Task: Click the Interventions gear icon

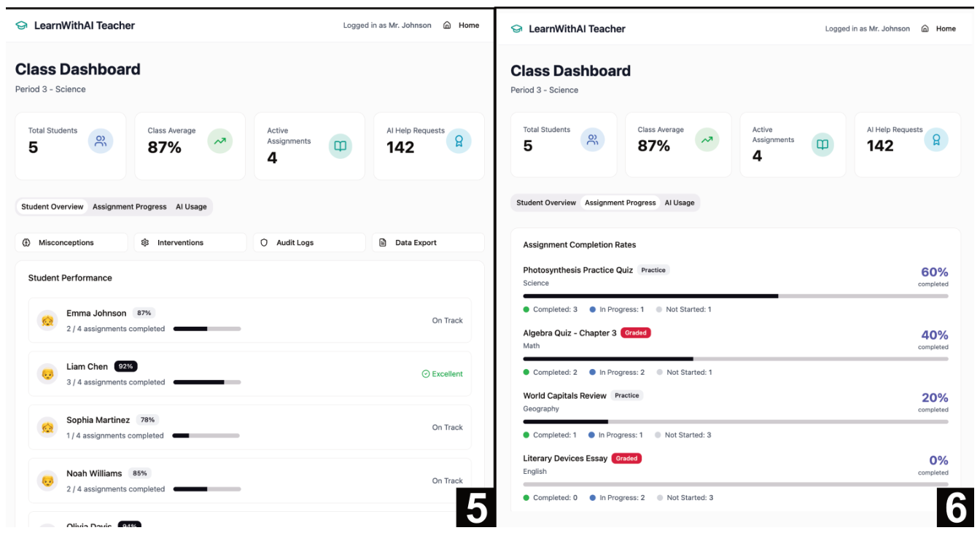Action: [x=145, y=243]
